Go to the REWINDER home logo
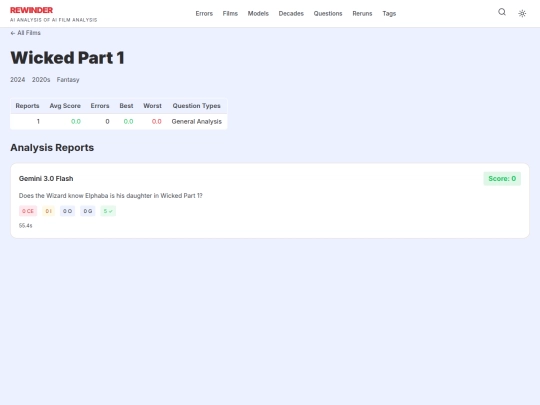Screen dimensions: 540x405 click(31, 10)
